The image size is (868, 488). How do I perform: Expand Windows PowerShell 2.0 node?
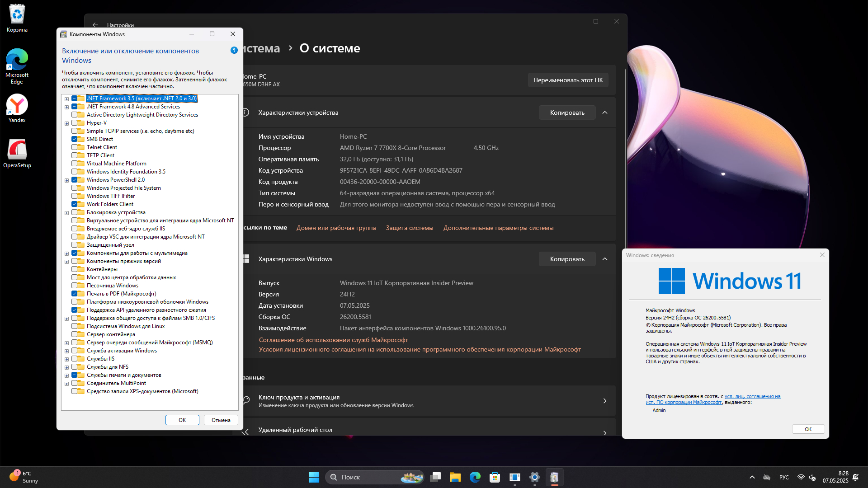[67, 180]
